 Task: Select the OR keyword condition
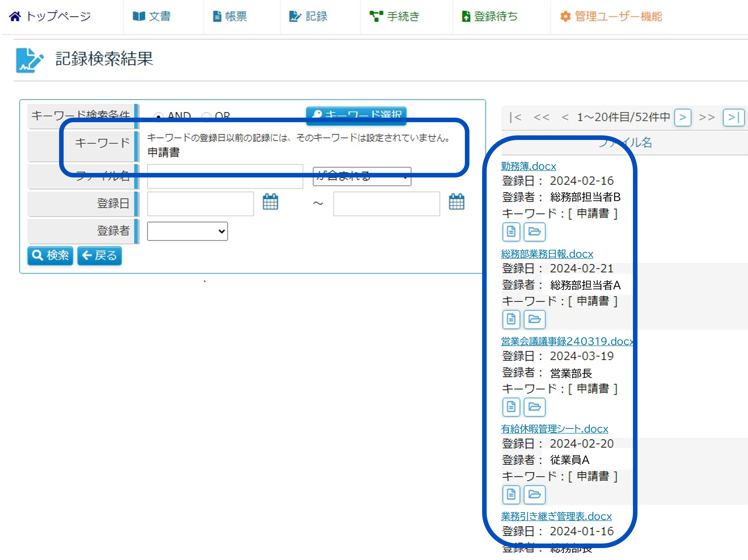(206, 116)
